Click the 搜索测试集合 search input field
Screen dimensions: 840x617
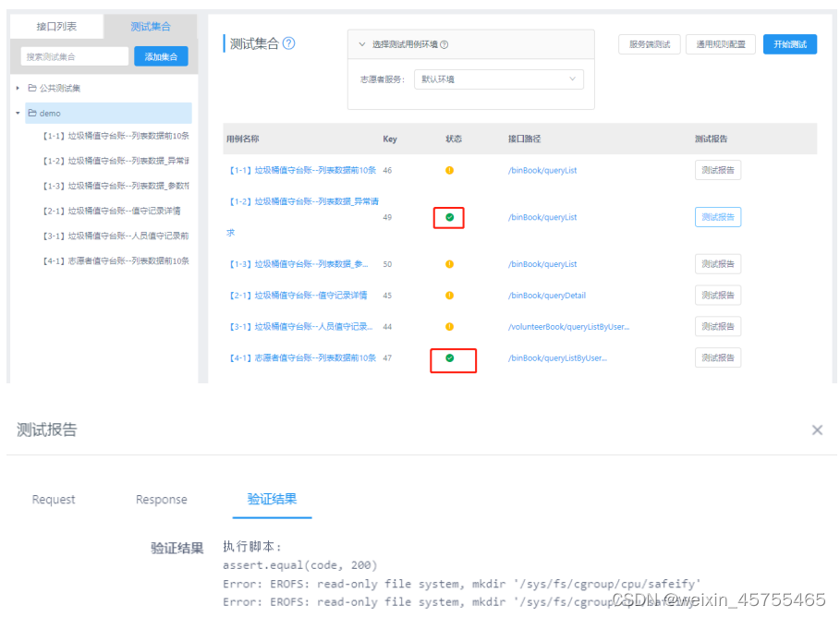pyautogui.click(x=73, y=55)
